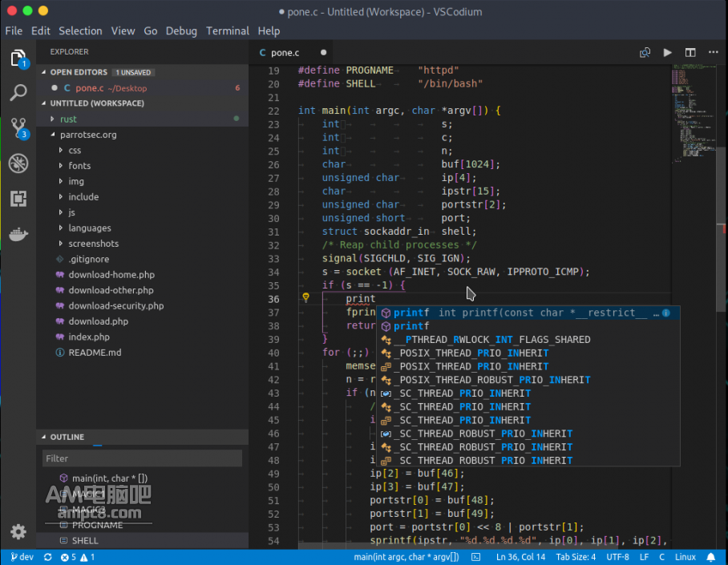Click the dev branch indicator in status bar
728x565 pixels.
pyautogui.click(x=22, y=557)
